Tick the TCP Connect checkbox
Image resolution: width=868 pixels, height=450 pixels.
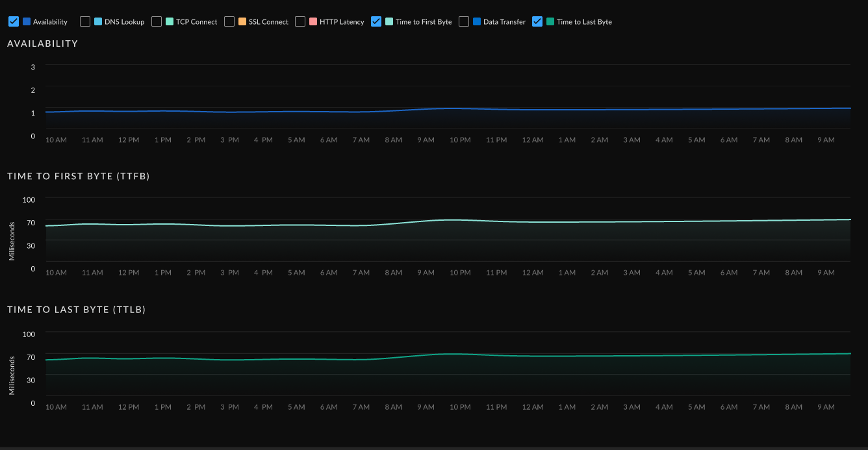(x=157, y=21)
